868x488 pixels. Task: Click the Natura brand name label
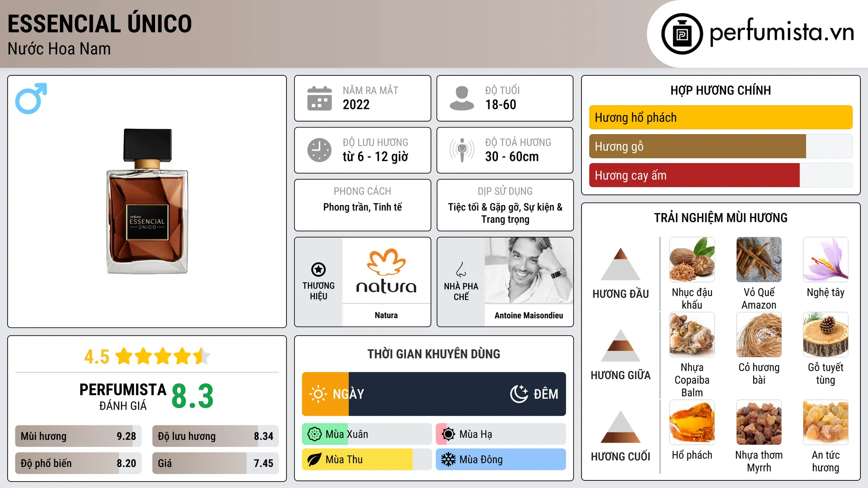(x=386, y=315)
